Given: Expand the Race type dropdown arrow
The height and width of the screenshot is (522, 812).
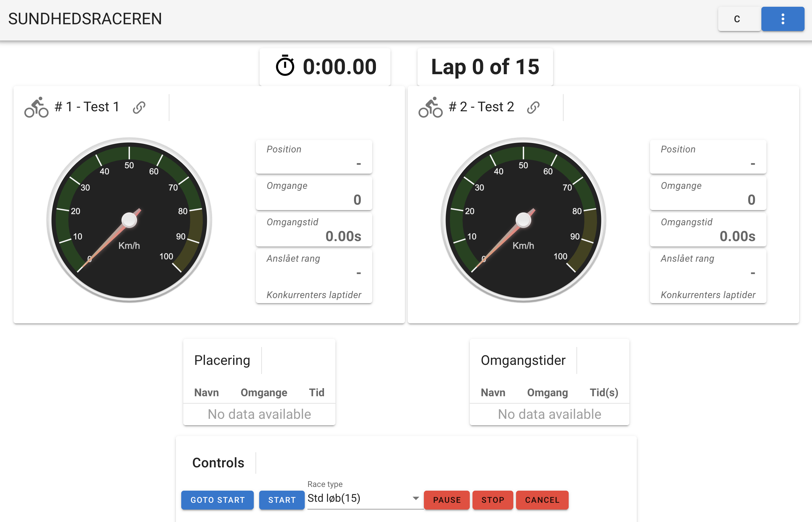Looking at the screenshot, I should (415, 498).
